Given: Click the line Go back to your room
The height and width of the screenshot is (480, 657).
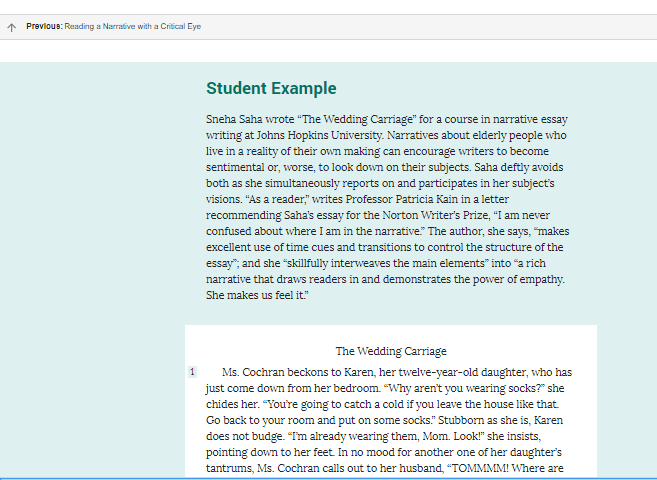Looking at the screenshot, I should (384, 420).
